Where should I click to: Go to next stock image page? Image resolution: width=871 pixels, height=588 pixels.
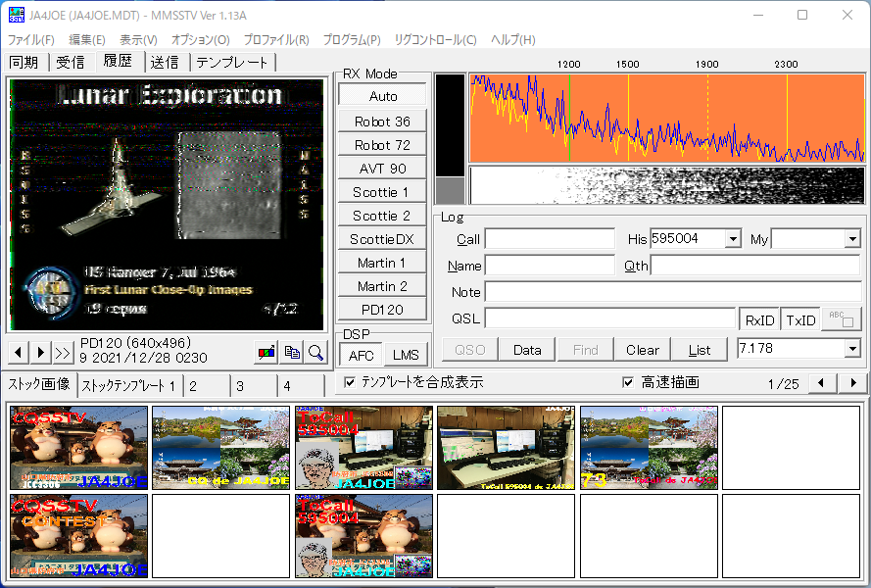pos(853,382)
